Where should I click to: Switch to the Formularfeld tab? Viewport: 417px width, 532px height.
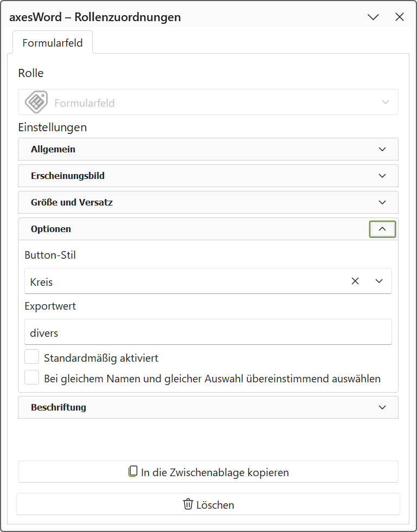point(53,43)
